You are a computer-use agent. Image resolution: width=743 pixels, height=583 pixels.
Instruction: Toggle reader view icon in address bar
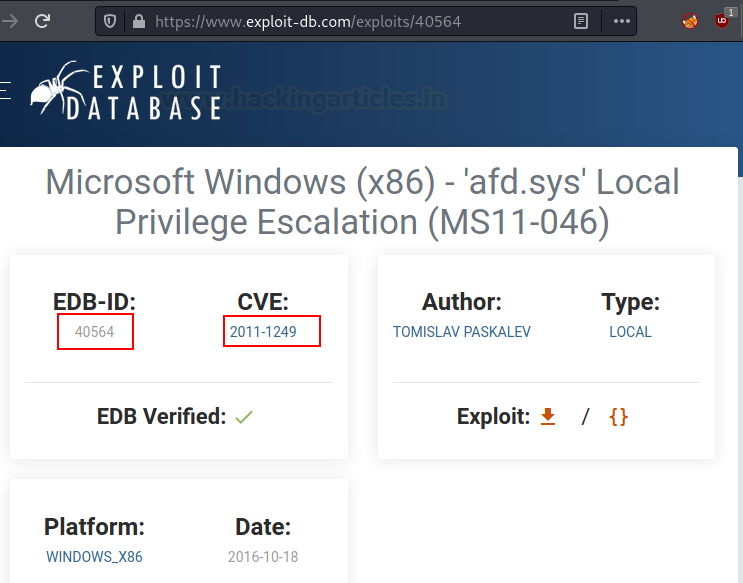tap(580, 21)
